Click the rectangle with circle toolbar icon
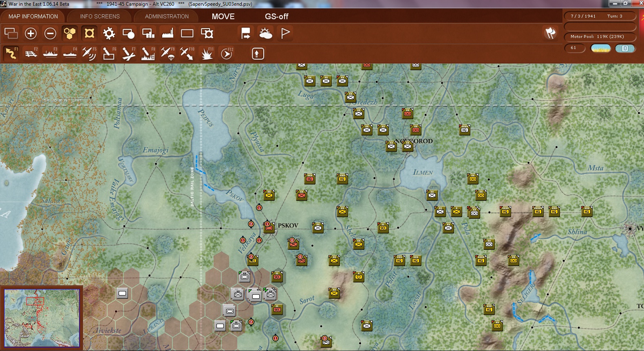This screenshot has width=644, height=351. 128,33
